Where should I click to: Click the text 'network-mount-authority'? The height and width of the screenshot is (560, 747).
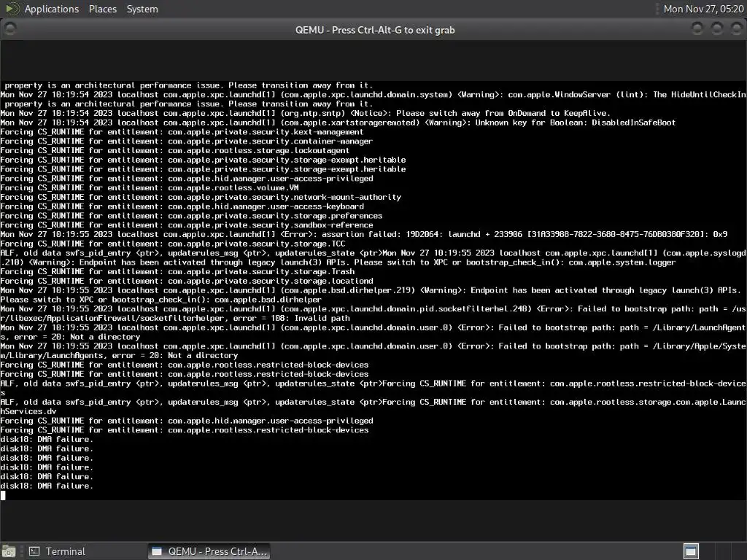coord(347,197)
